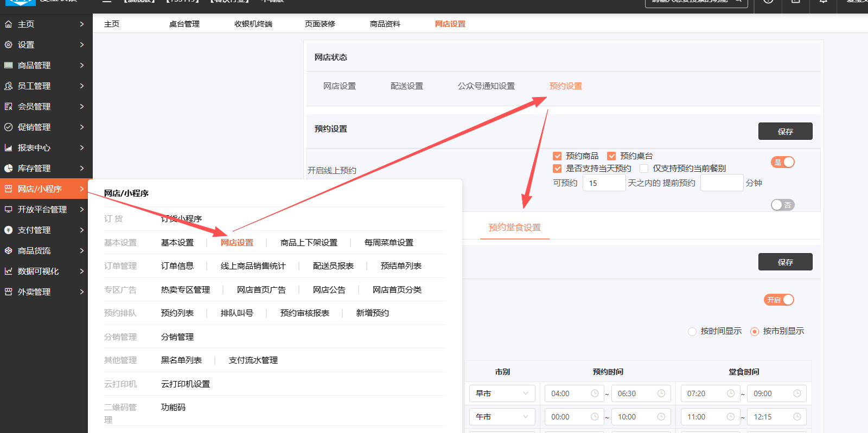The image size is (868, 433).
Task: Click the clock icon in the 06:30 time field
Action: (x=661, y=393)
